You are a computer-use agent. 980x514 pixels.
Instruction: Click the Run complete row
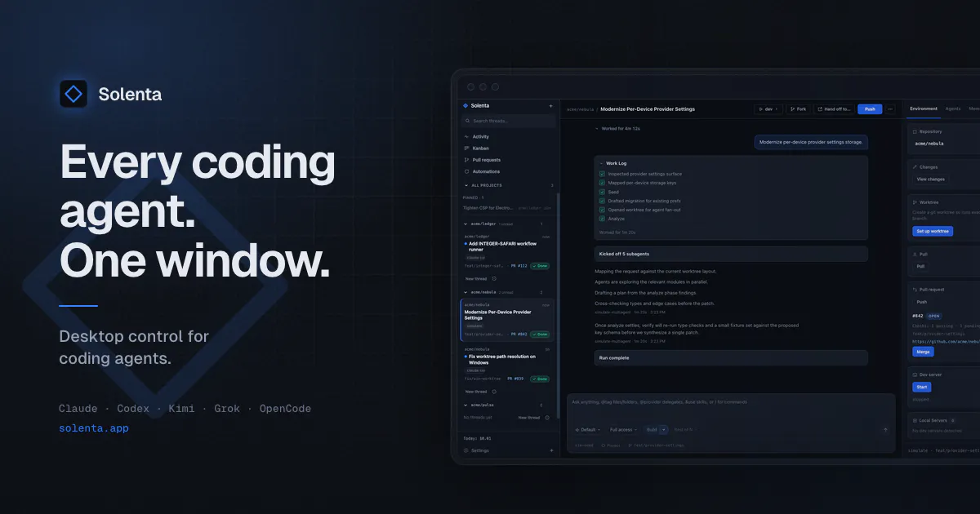pos(731,357)
